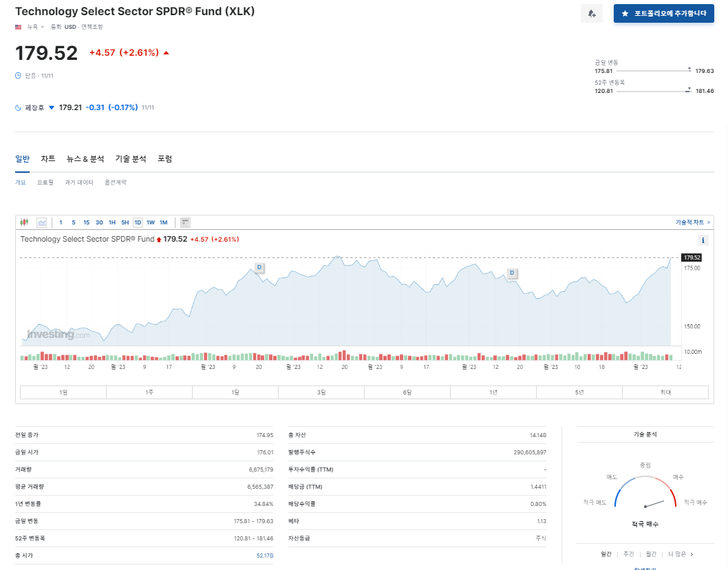Click the second dividend D marker on chart

(512, 273)
